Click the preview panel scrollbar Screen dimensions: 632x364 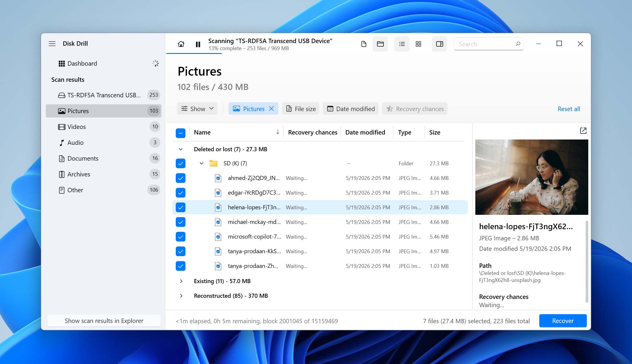(x=587, y=261)
